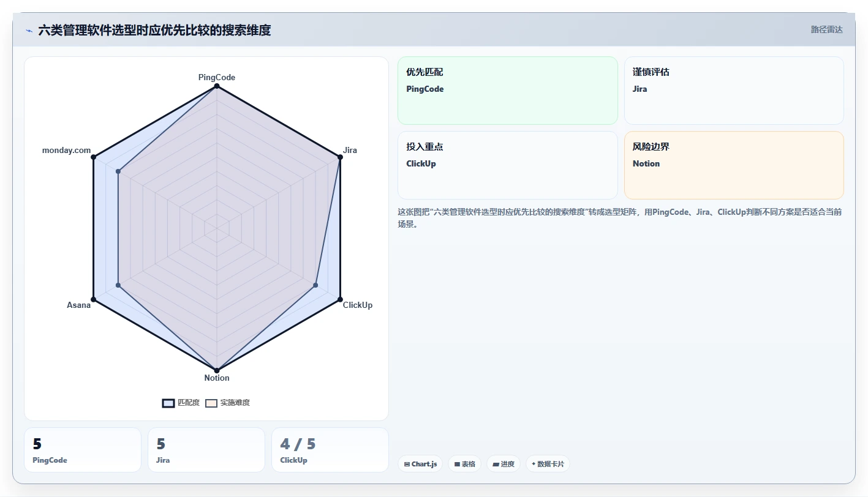Viewport: 868px width, 497px height.
Task: Click the Asana inner 实施难度 point
Action: pyautogui.click(x=118, y=285)
